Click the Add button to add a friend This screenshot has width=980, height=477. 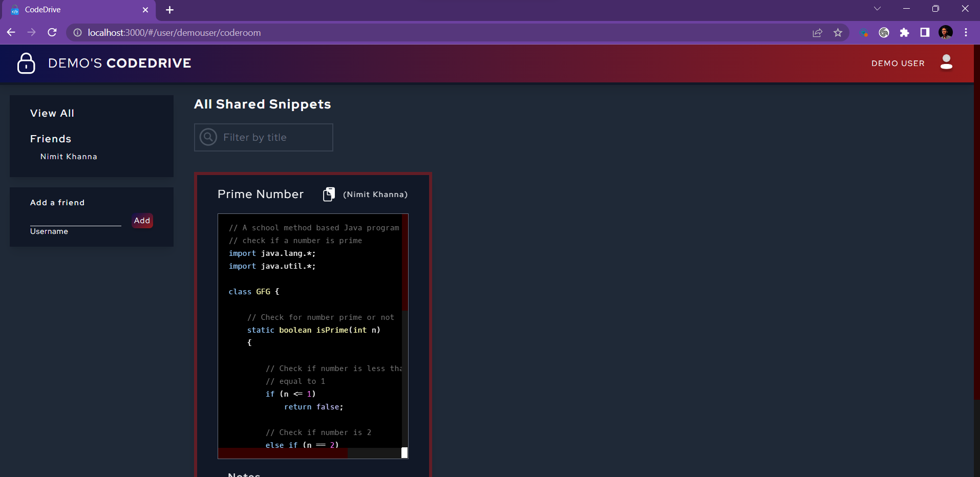point(142,220)
